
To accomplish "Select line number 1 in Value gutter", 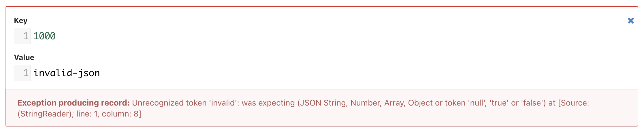I will 26,73.
